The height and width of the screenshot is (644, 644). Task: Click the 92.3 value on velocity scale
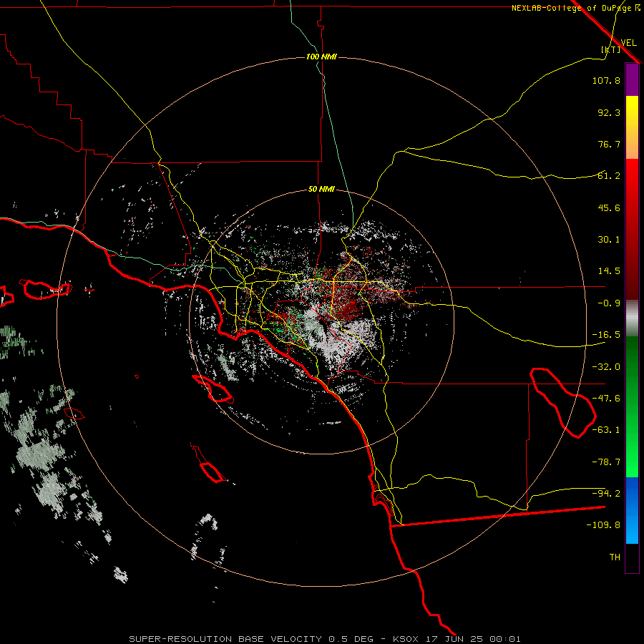tap(609, 112)
